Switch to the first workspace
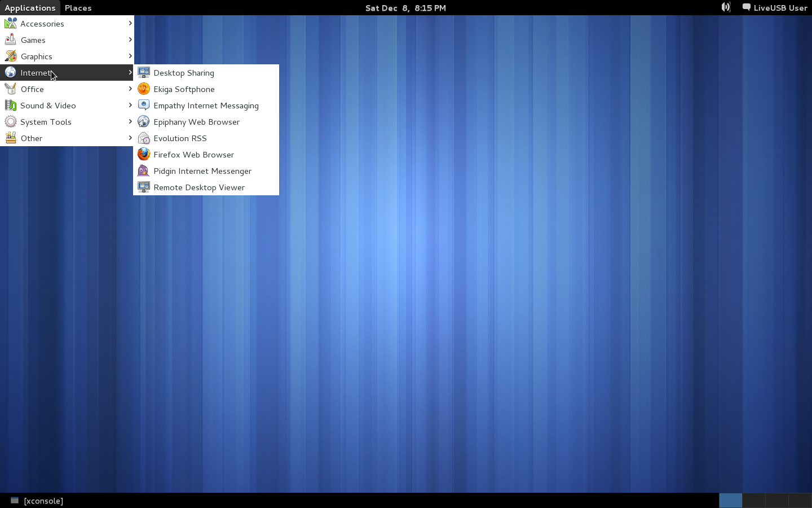 point(730,501)
